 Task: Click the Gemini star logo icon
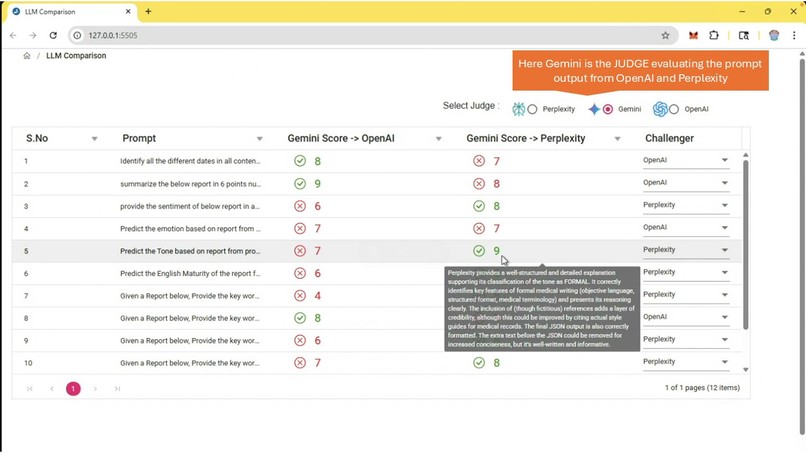click(x=594, y=109)
